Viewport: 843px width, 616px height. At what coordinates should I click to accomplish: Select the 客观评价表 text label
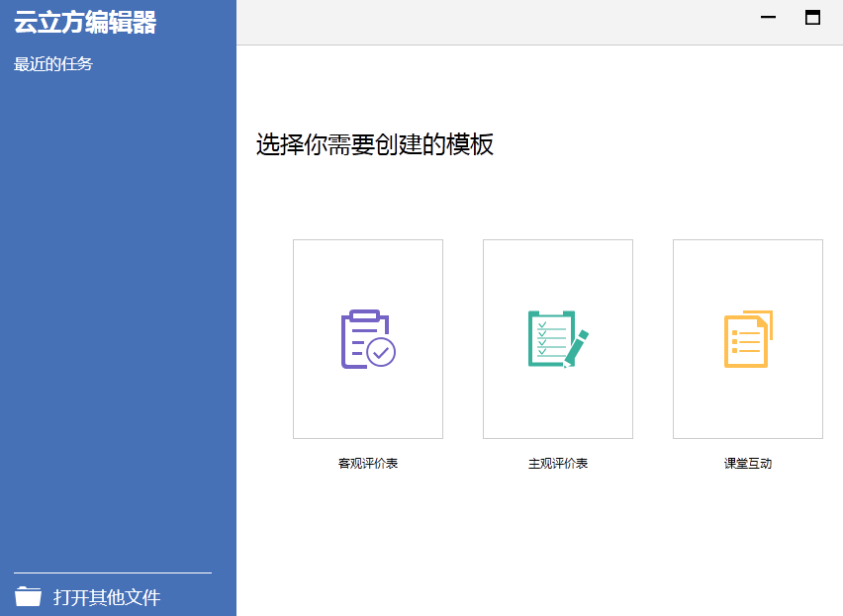tap(368, 463)
